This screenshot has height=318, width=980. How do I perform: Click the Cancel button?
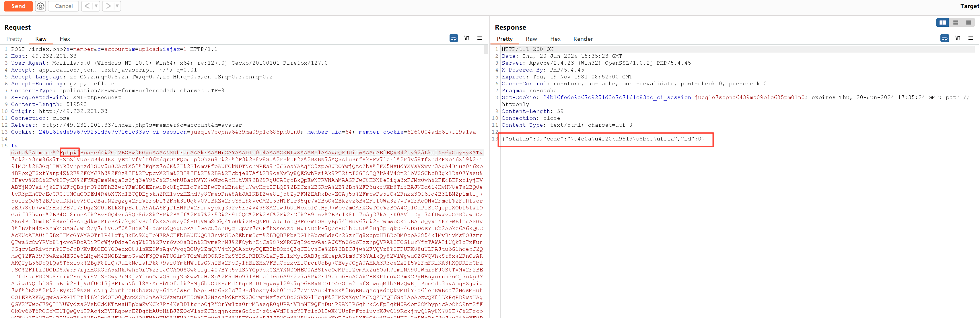point(63,6)
